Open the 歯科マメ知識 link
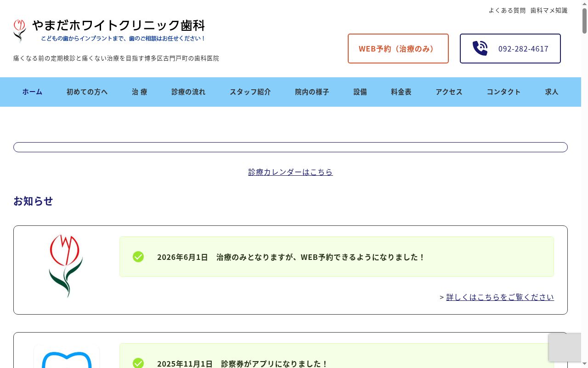 coord(549,10)
